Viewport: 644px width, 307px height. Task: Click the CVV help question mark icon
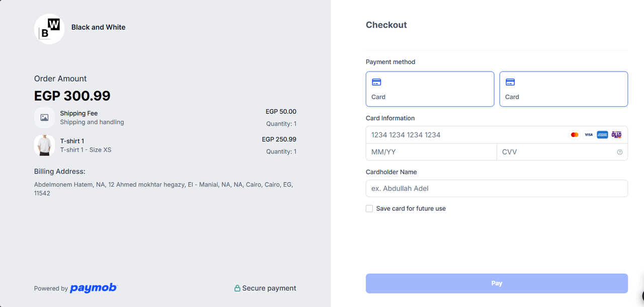pyautogui.click(x=619, y=152)
